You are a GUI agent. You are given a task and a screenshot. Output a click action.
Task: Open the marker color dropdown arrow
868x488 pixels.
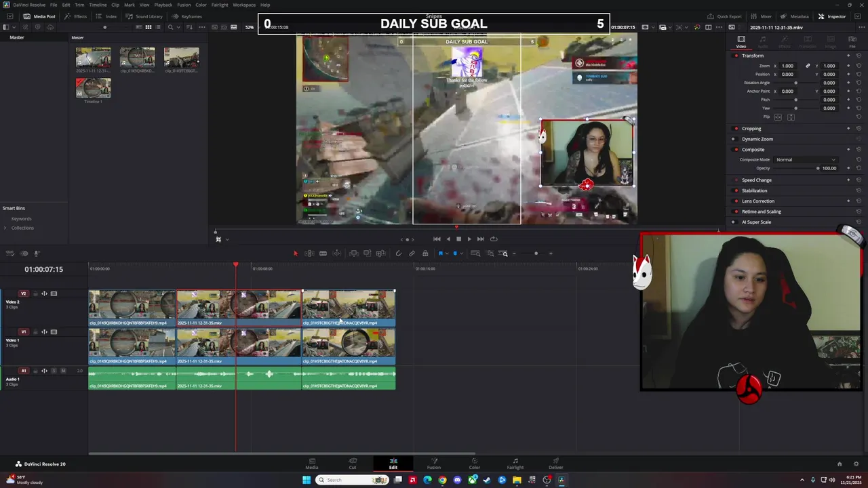[x=461, y=253]
